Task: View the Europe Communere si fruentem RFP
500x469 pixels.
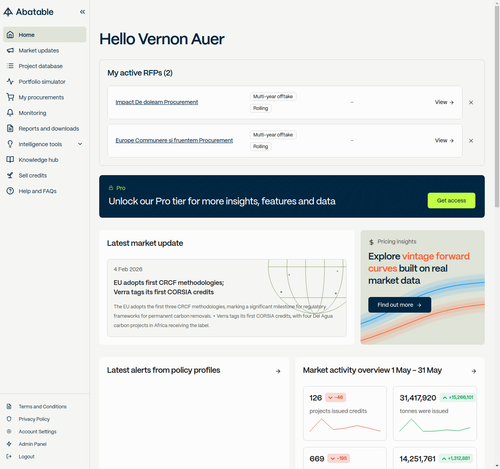Action: 444,140
